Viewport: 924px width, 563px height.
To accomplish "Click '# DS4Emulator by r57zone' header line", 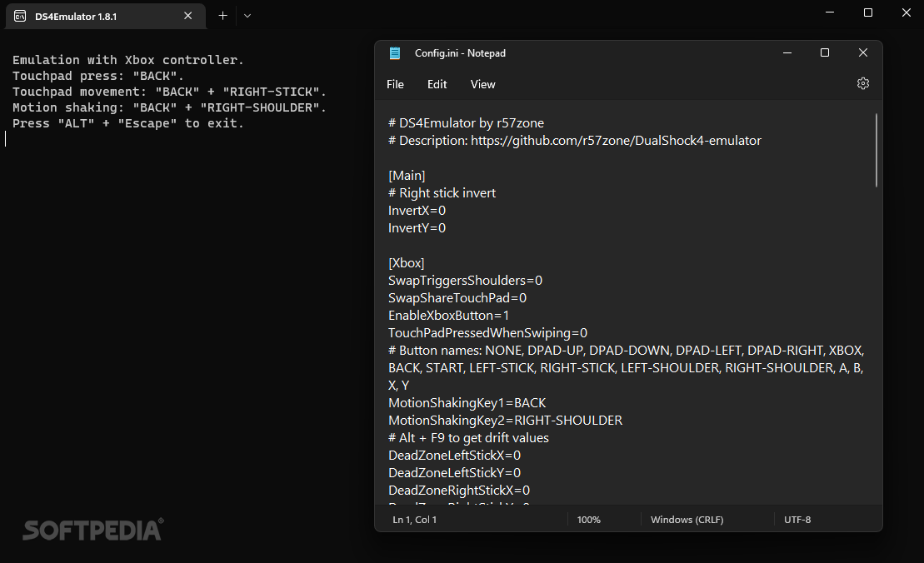I will (466, 123).
